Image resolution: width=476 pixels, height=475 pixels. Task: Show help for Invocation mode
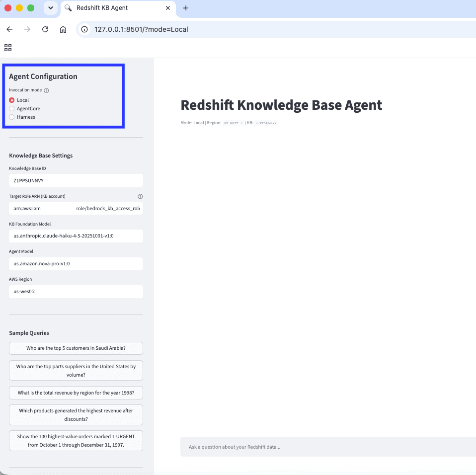46,90
